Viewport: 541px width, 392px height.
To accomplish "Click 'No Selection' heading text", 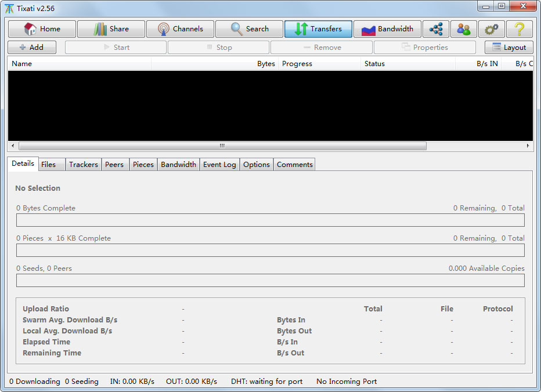I will (x=38, y=188).
